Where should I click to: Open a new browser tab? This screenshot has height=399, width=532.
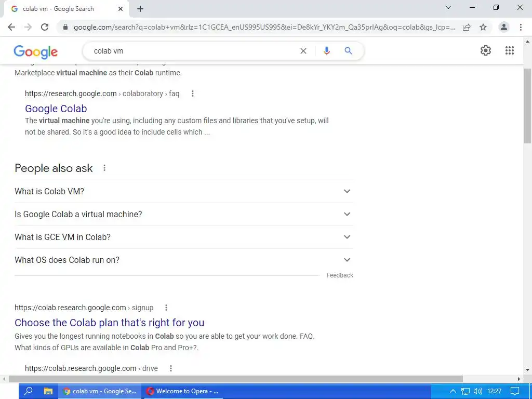pos(140,9)
